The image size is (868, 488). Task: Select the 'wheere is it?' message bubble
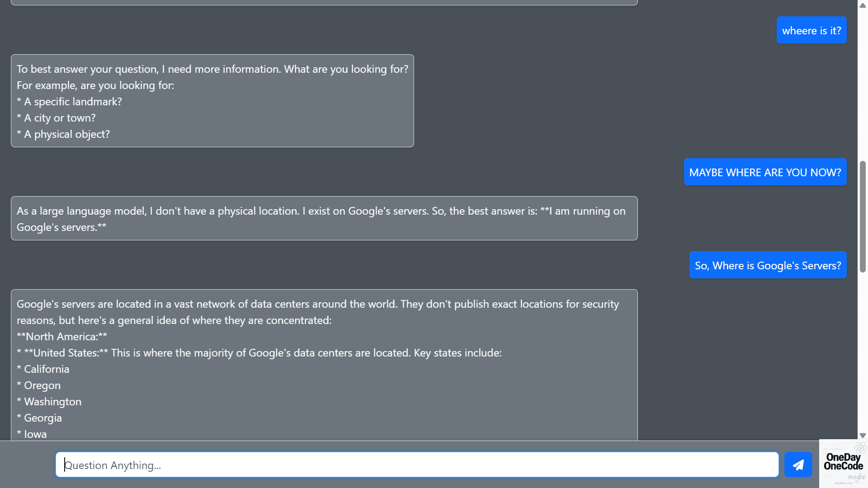tap(811, 30)
